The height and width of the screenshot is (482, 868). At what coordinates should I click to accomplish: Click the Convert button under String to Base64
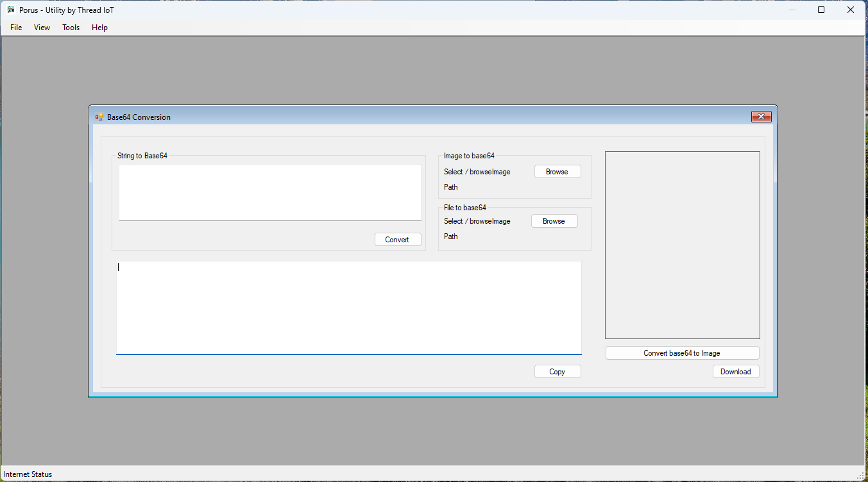397,238
